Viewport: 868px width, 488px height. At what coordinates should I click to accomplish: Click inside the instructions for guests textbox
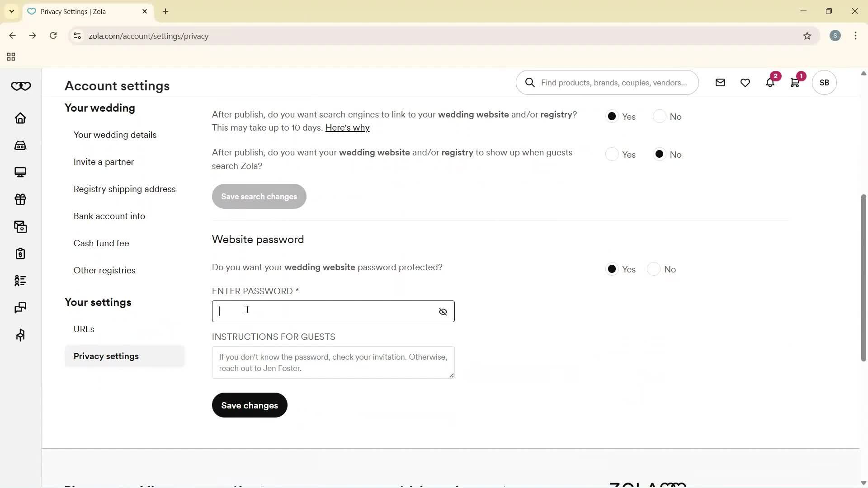pos(333,362)
